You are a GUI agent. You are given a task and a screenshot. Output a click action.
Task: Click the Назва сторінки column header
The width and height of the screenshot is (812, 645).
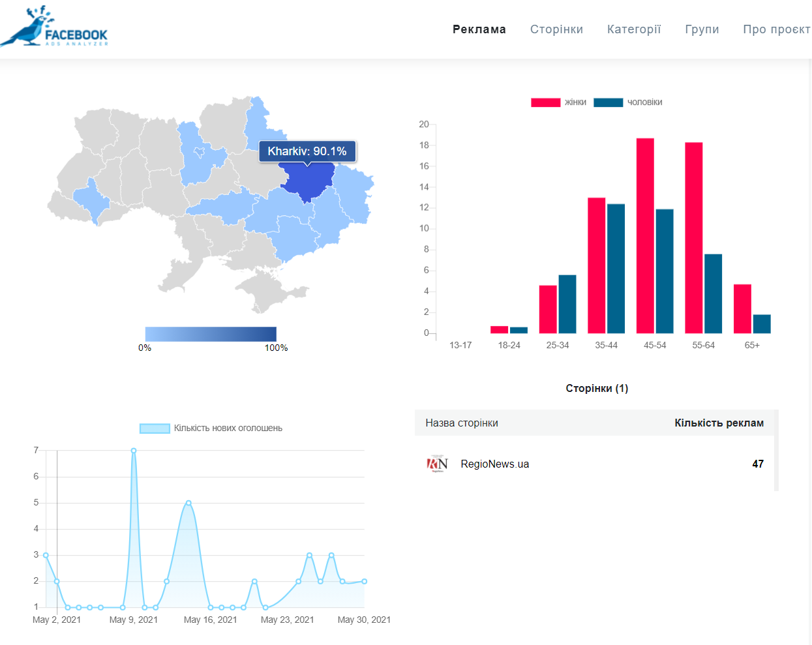(x=462, y=423)
